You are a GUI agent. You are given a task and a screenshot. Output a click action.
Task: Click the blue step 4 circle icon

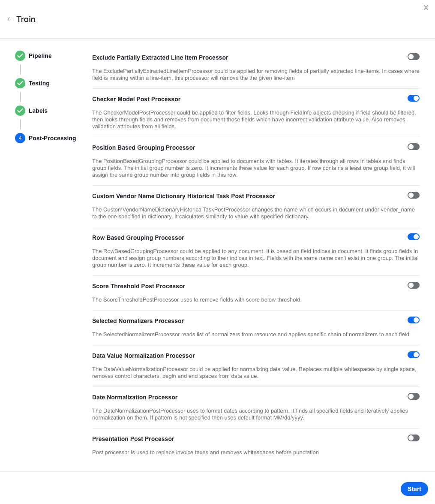pos(20,138)
